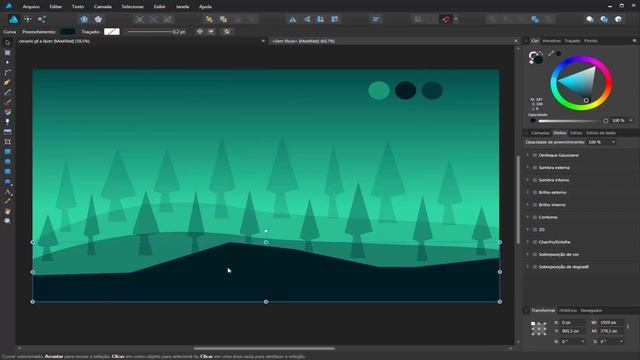Select the Move tool in left toolbar
Image resolution: width=640 pixels, height=360 pixels.
[7, 43]
